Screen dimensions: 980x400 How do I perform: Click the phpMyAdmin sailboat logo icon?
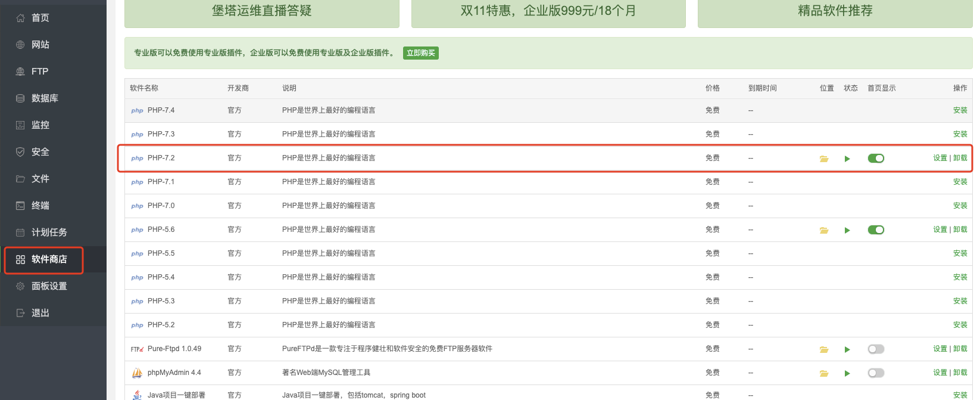[x=137, y=373]
